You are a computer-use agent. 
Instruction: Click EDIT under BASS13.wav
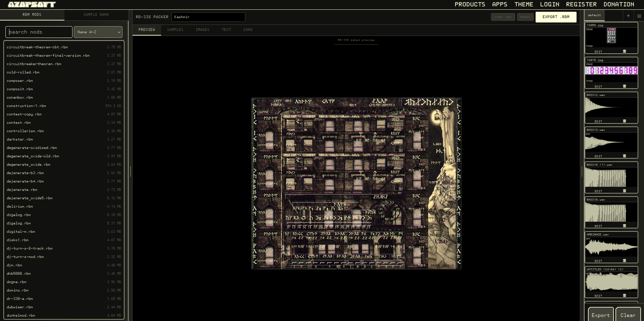click(598, 156)
